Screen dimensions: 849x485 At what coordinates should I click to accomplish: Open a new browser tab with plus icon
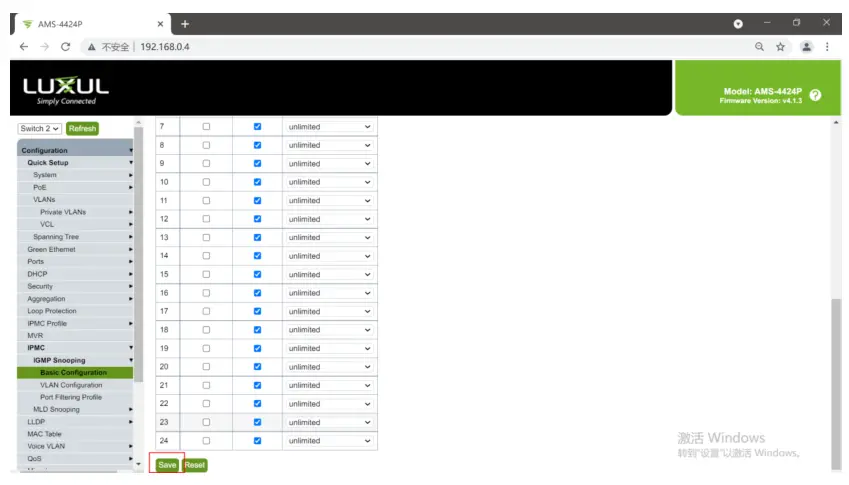click(185, 24)
